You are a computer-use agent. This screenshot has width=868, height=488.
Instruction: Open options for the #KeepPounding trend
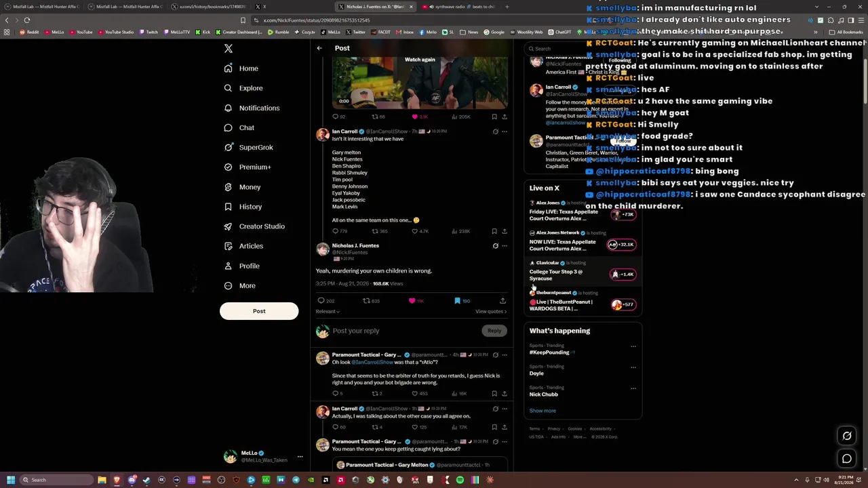coord(633,346)
